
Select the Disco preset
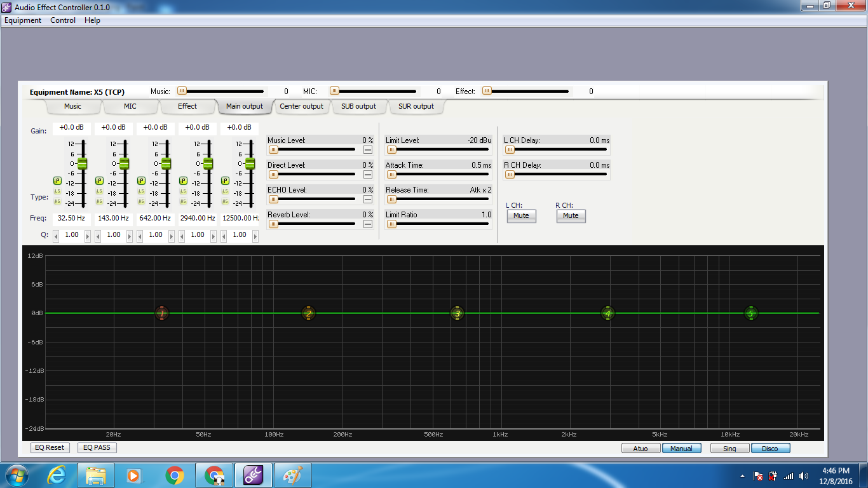(x=770, y=449)
